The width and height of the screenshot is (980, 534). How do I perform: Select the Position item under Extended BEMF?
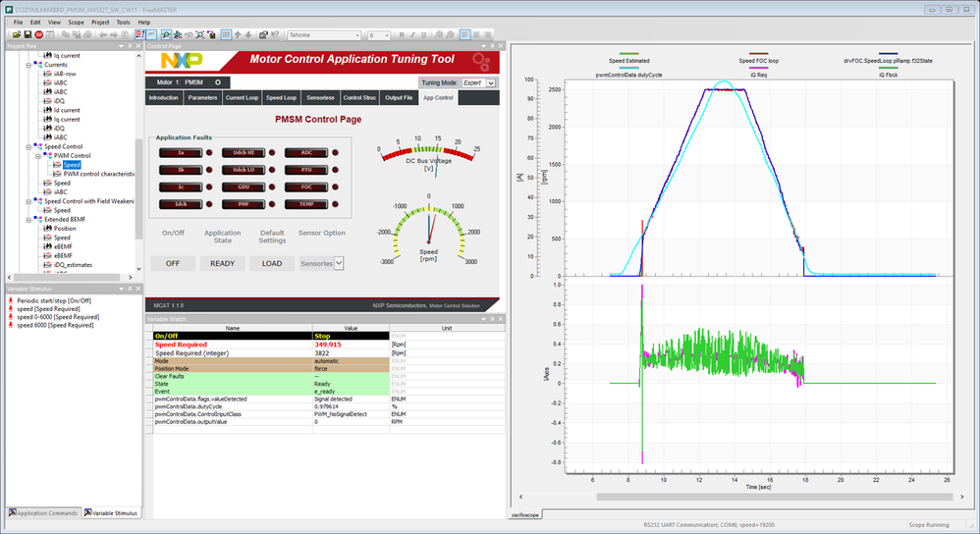(x=65, y=229)
